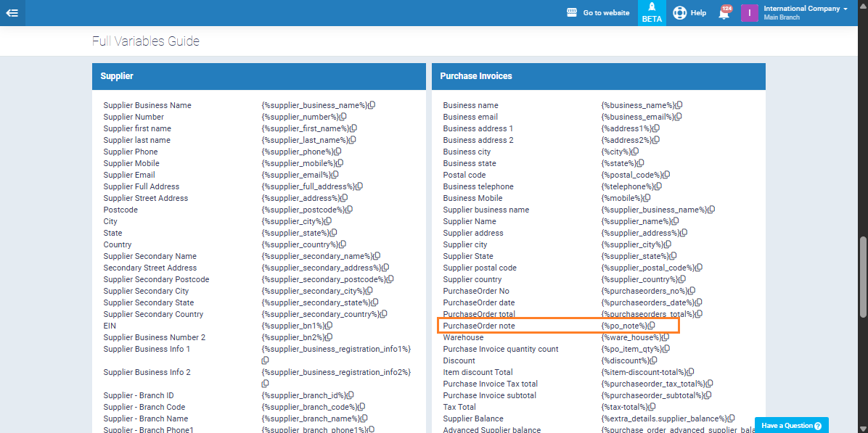868x433 pixels.
Task: Click the Purchase Invoices panel header
Action: [598, 76]
